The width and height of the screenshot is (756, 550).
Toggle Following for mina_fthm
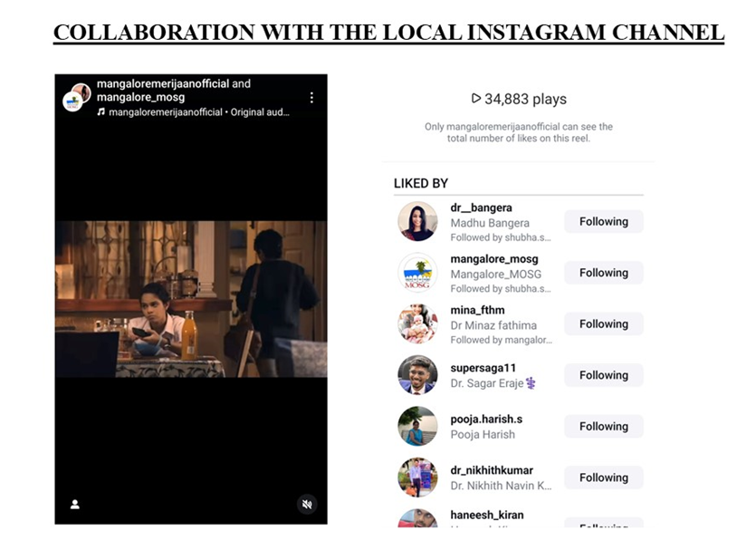point(603,324)
